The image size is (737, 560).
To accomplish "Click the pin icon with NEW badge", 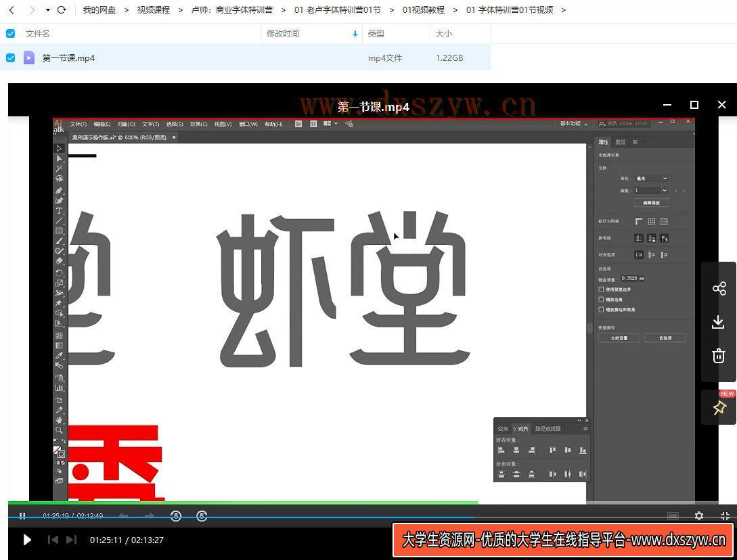I will point(719,407).
